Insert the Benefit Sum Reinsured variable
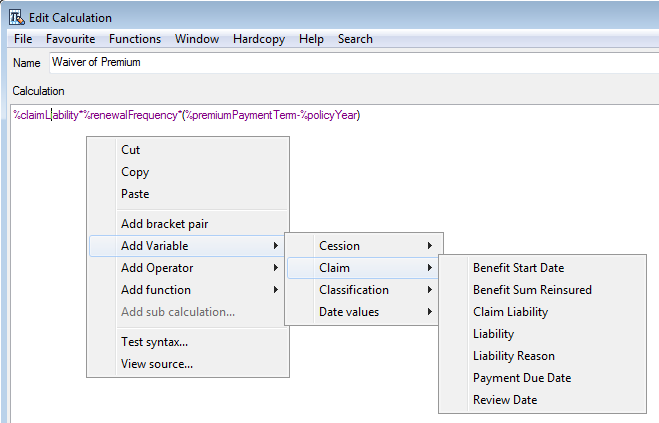The height and width of the screenshot is (423, 659). click(532, 290)
